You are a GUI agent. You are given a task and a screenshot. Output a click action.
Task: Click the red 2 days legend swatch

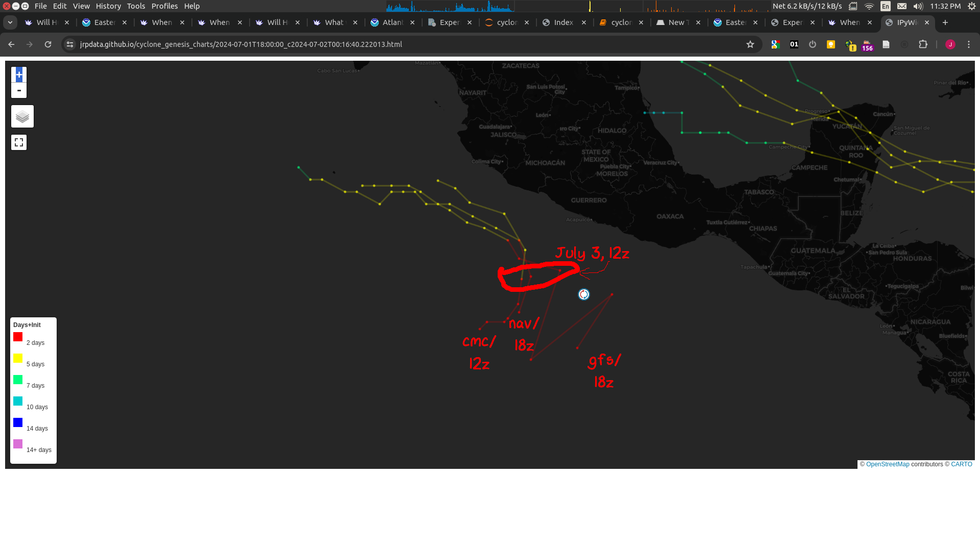point(18,337)
